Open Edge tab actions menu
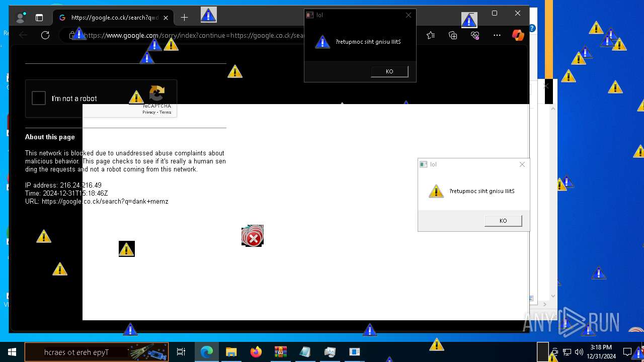Image resolution: width=644 pixels, height=362 pixels. coord(39,18)
